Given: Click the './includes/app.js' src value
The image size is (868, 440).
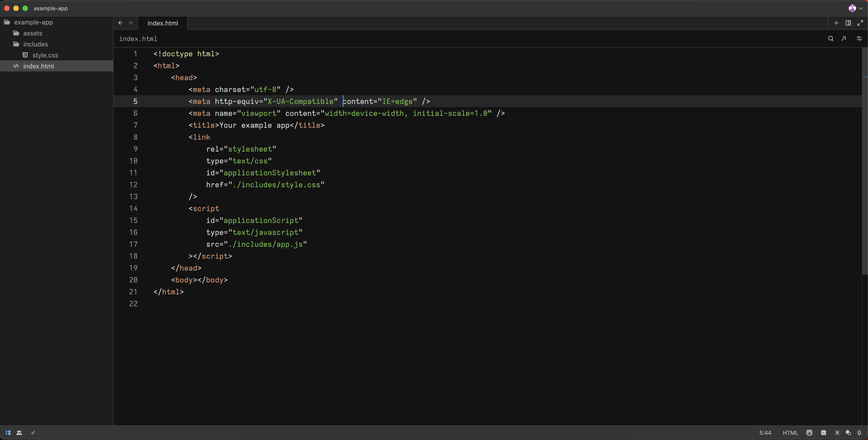Looking at the screenshot, I should point(266,244).
